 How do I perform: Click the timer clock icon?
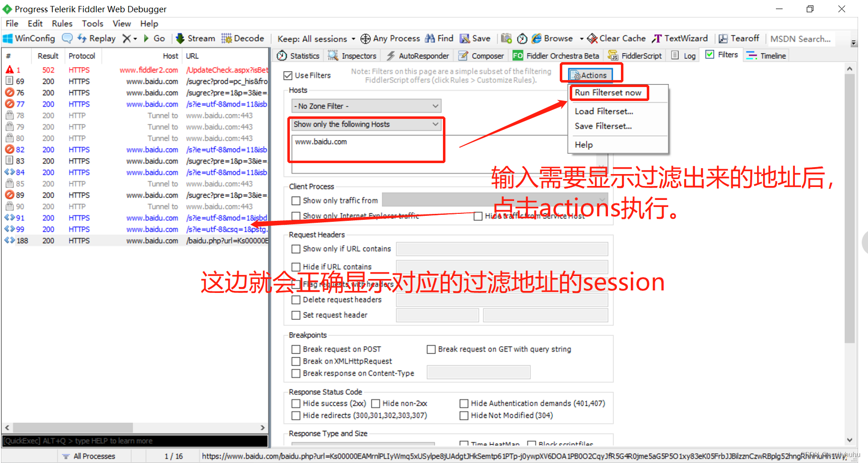522,38
